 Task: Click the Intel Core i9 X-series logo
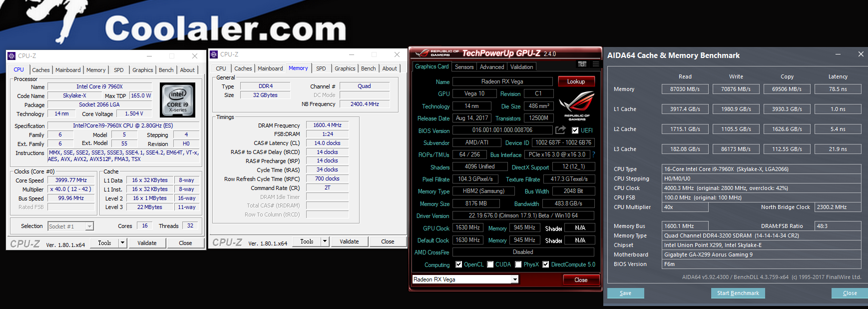pos(177,100)
